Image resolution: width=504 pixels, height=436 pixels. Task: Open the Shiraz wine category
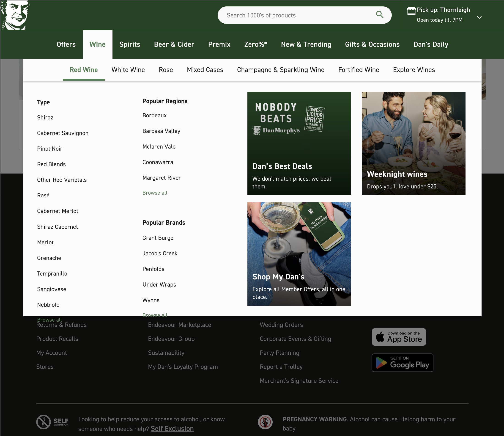pos(45,117)
